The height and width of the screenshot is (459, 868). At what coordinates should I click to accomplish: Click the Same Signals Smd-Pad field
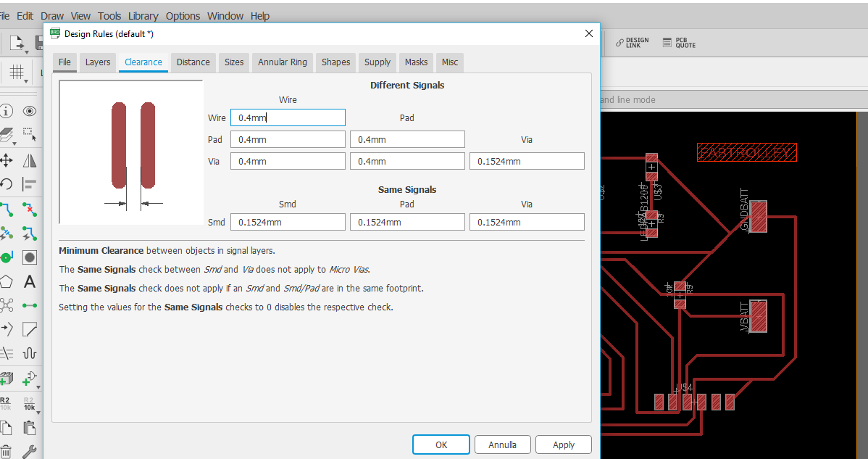point(407,222)
